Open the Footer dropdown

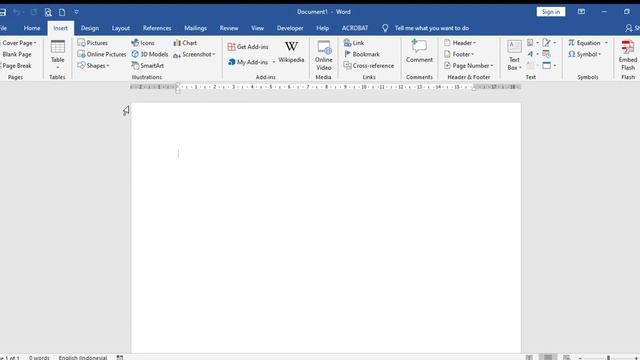coord(459,54)
